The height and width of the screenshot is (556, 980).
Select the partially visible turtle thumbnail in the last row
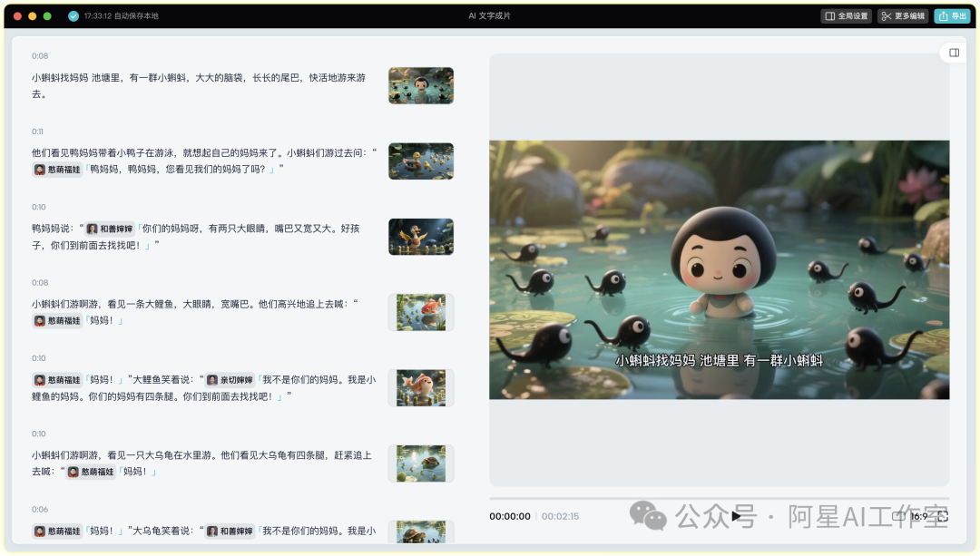[x=421, y=532]
